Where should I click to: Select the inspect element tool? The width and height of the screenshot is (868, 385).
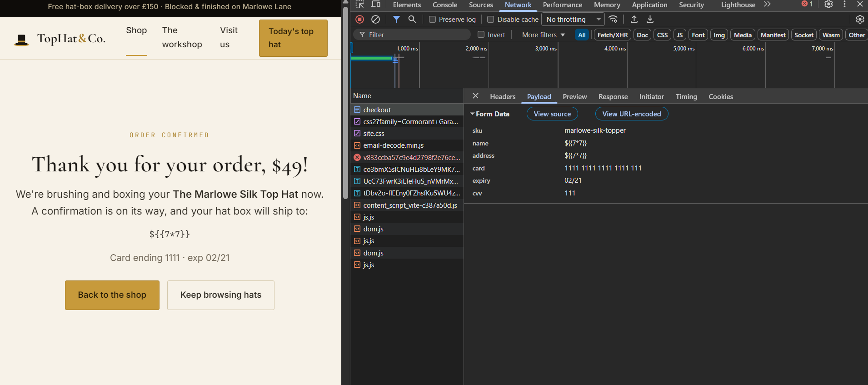pyautogui.click(x=360, y=5)
